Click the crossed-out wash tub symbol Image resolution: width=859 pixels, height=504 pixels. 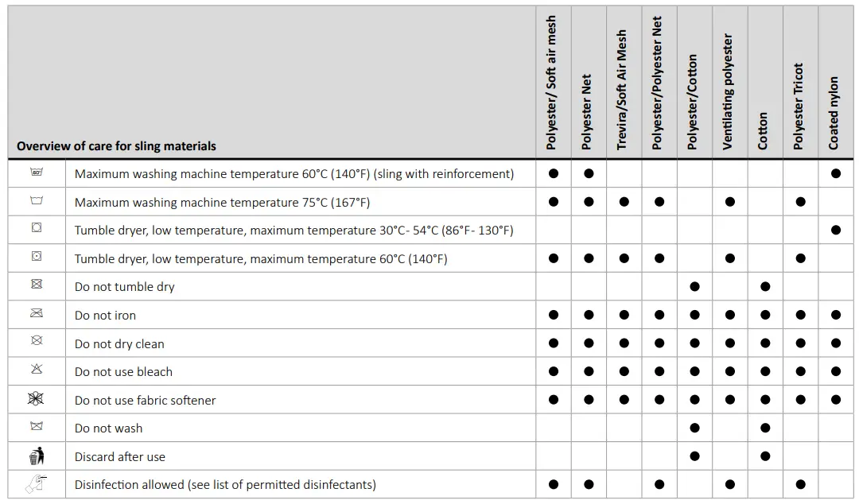click(37, 427)
